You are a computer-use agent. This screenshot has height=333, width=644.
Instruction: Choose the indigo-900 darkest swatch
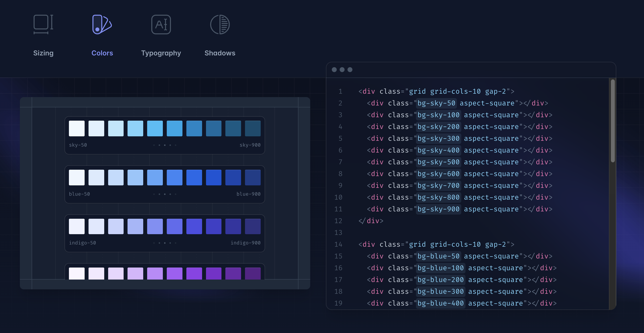pos(253,227)
